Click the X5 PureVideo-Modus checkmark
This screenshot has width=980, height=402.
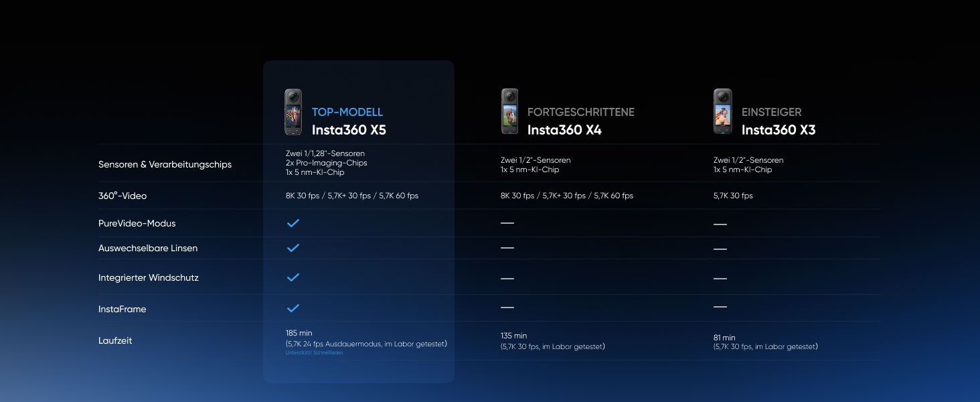pyautogui.click(x=293, y=223)
